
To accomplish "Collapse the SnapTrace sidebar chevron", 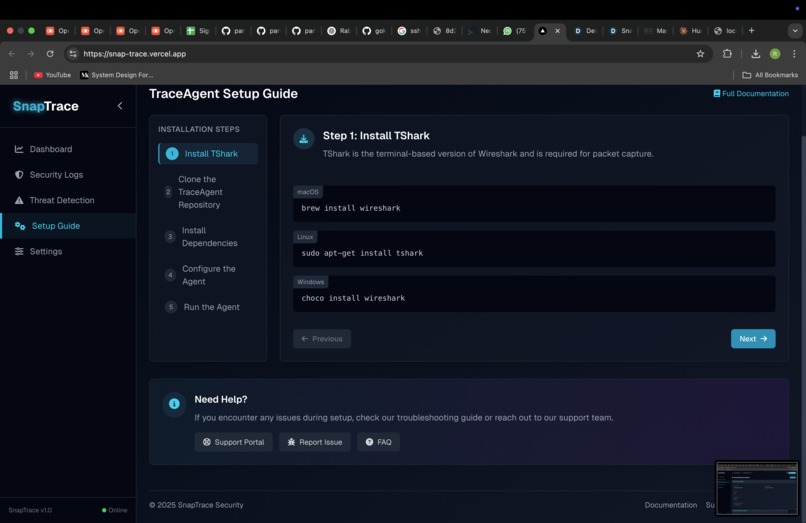I will click(x=120, y=106).
